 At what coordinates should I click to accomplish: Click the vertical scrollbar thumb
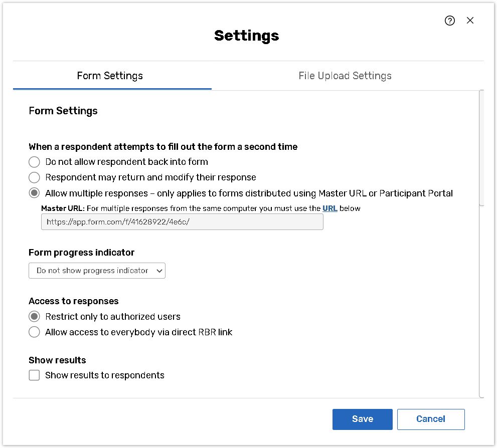pyautogui.click(x=481, y=148)
